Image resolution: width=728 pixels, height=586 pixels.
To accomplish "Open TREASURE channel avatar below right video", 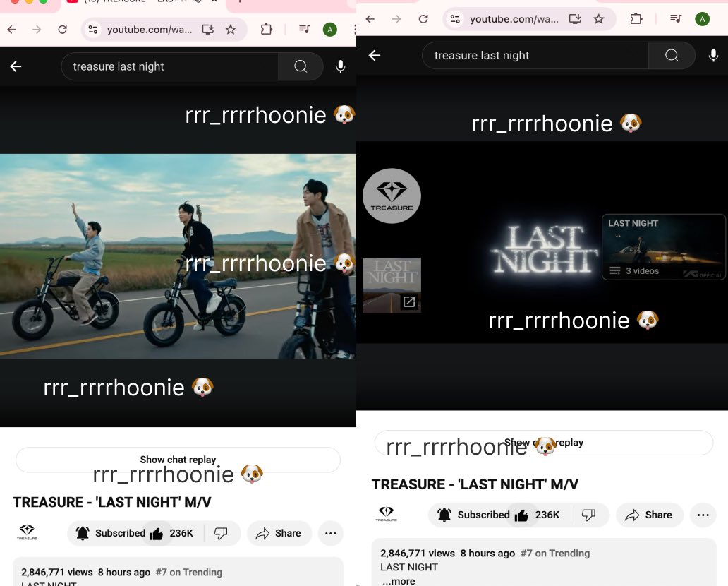I will [x=387, y=514].
